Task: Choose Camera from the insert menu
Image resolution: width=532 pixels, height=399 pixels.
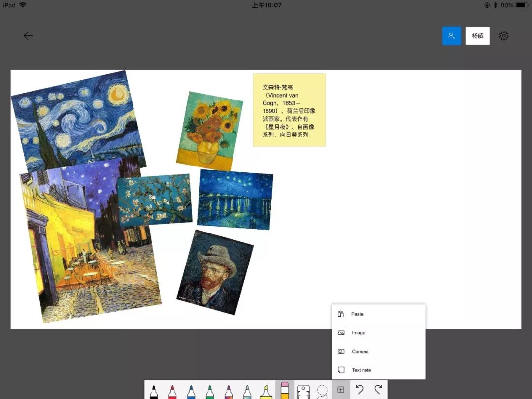Action: 378,352
